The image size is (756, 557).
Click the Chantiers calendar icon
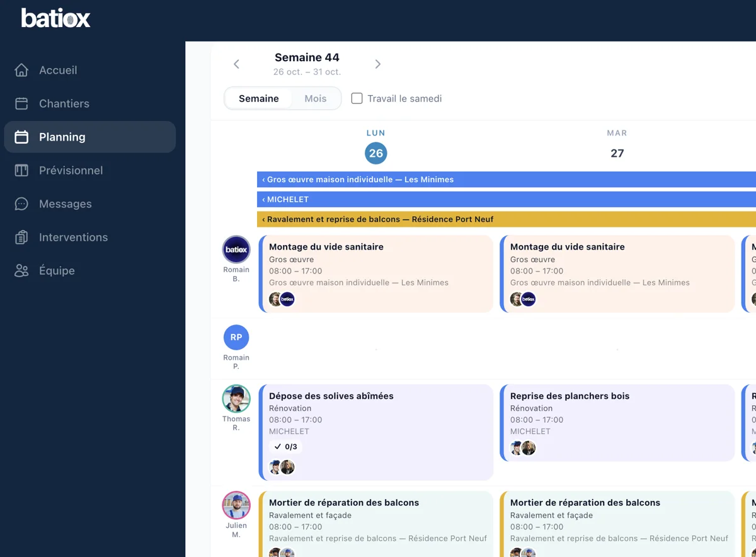pos(21,103)
